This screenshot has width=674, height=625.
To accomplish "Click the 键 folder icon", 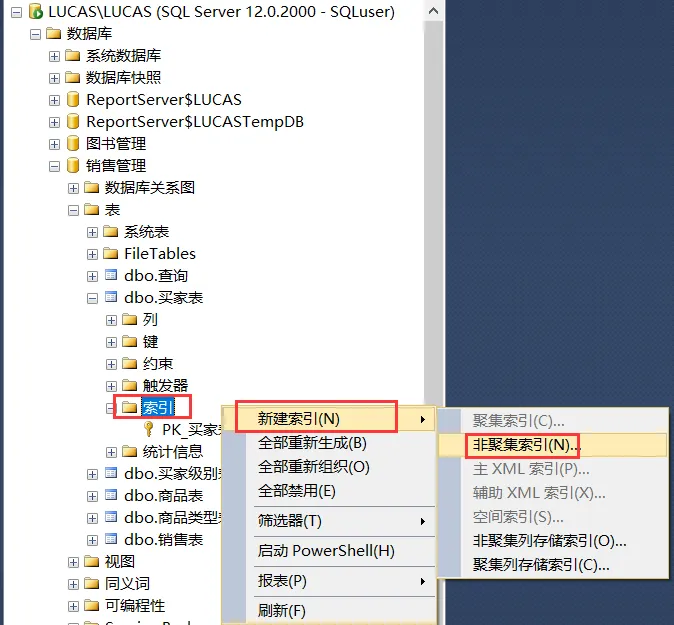I will (x=129, y=342).
